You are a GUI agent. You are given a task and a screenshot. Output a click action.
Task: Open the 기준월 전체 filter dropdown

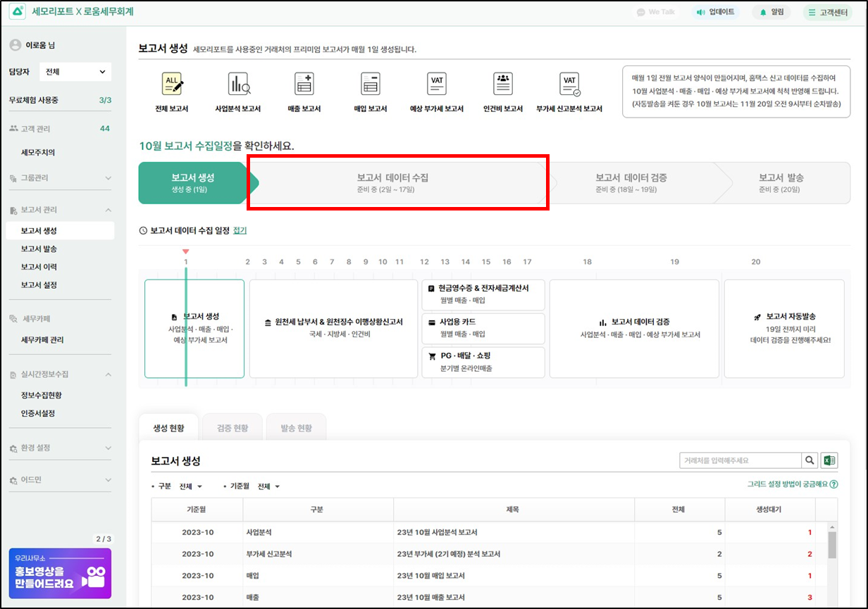tap(268, 486)
